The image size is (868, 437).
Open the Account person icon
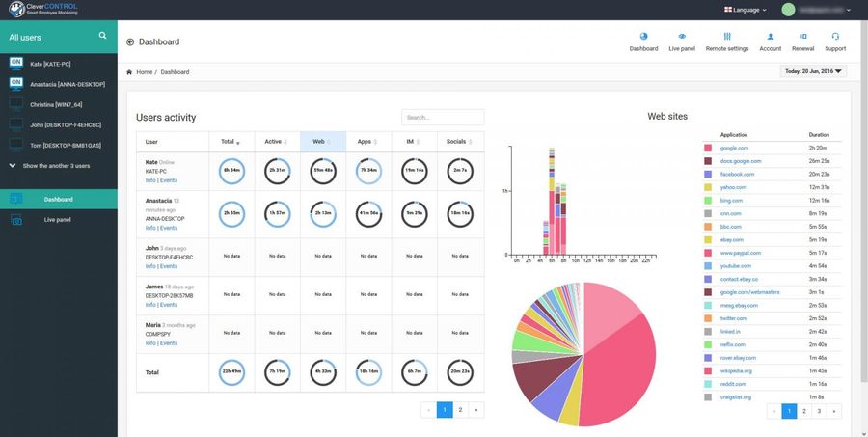770,36
